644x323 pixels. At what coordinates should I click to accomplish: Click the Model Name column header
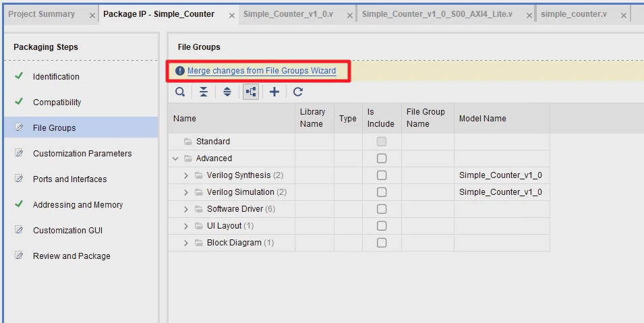pos(502,118)
